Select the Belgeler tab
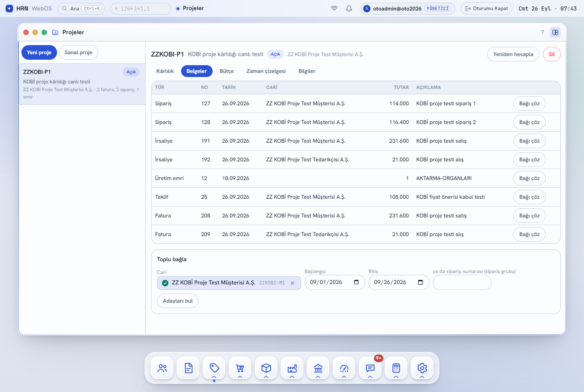Image resolution: width=584 pixels, height=392 pixels. coord(197,71)
